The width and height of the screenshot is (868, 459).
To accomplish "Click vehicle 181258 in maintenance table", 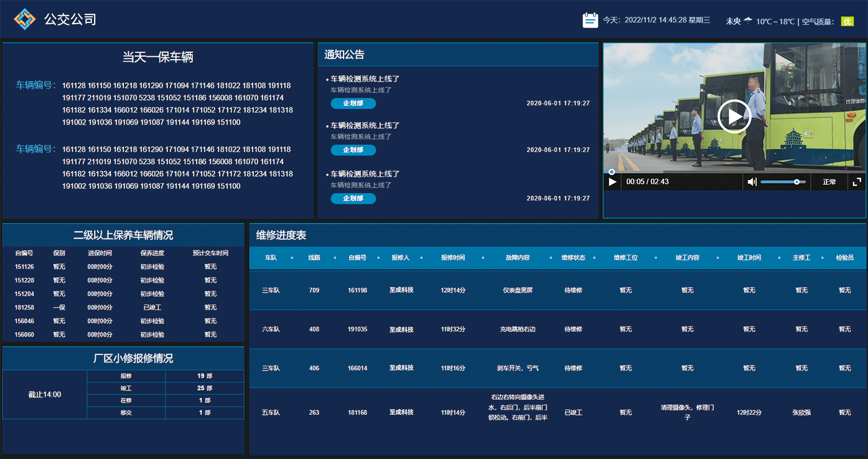I will 24,308.
